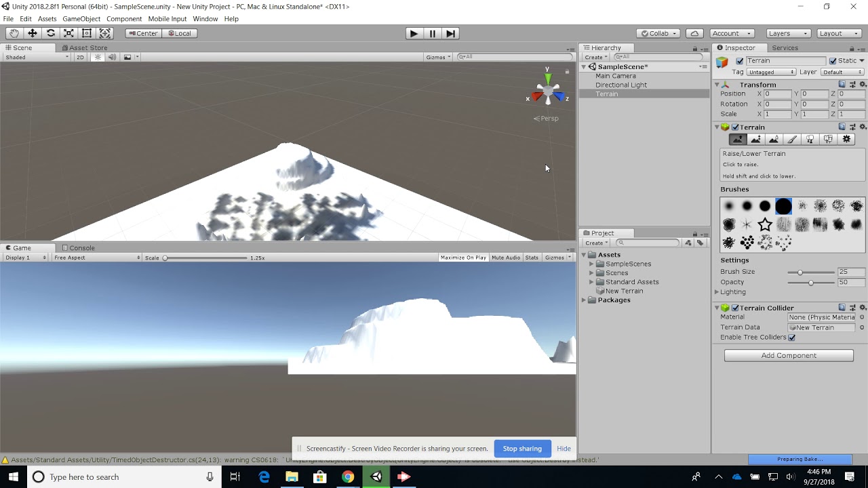Toggle scene audio button

(112, 57)
